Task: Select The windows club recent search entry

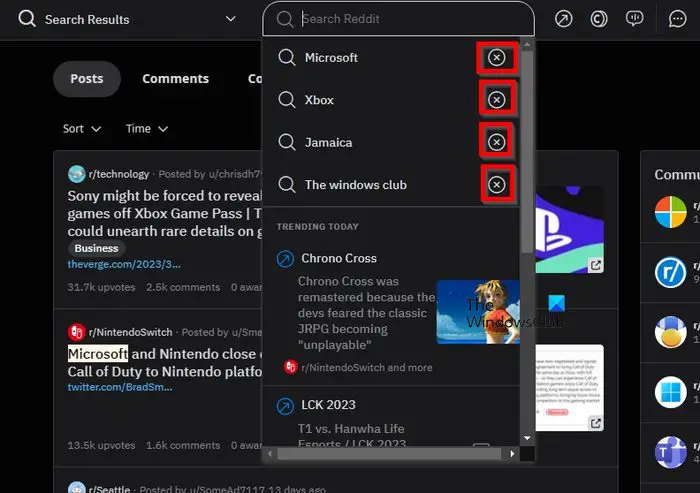Action: (356, 185)
